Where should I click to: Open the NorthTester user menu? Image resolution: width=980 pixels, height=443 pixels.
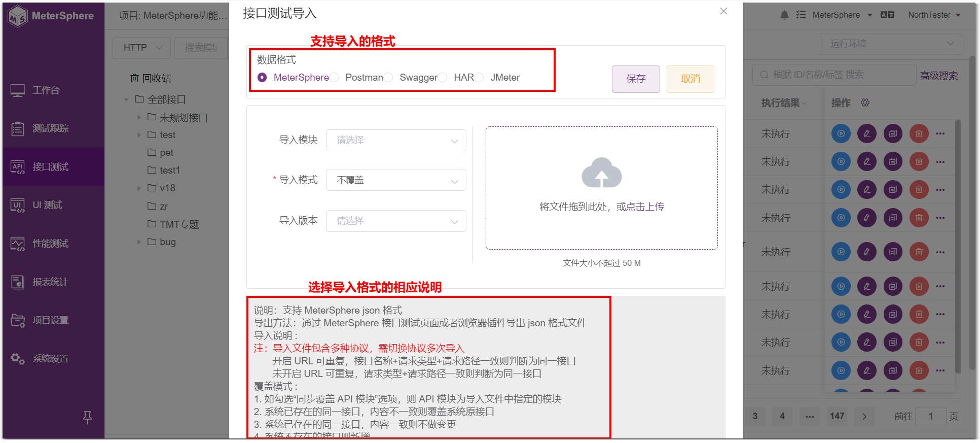(x=934, y=15)
